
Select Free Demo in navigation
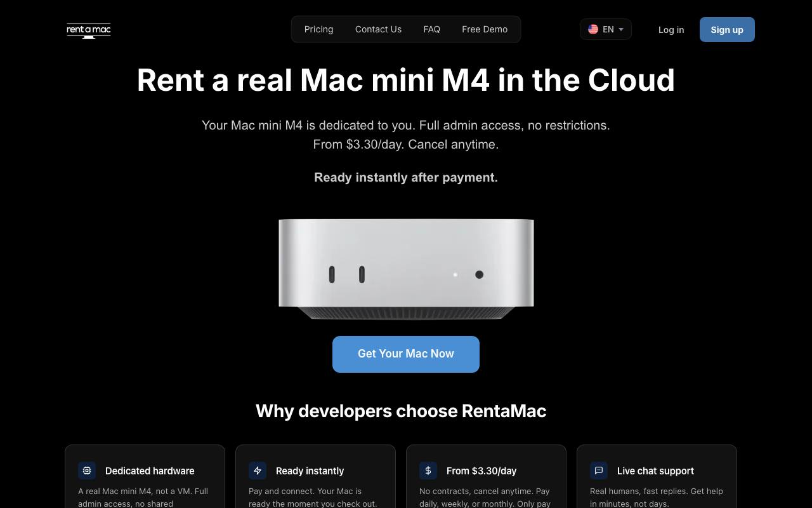point(485,29)
